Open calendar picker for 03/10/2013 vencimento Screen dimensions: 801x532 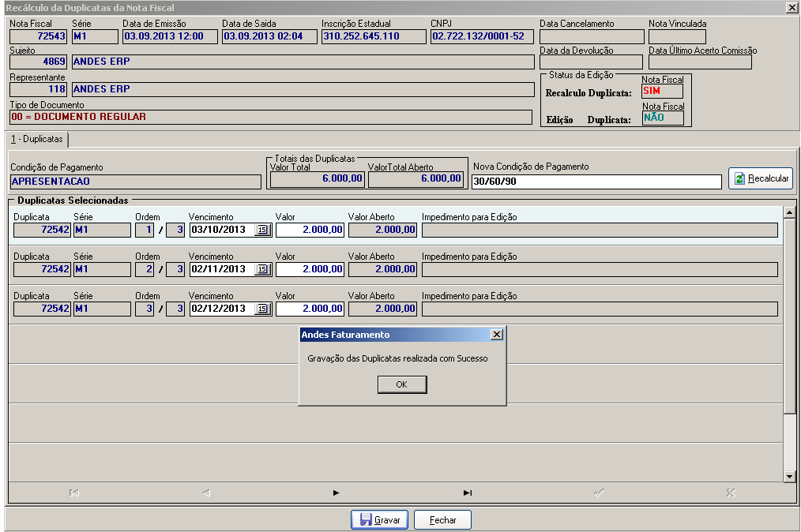click(262, 230)
